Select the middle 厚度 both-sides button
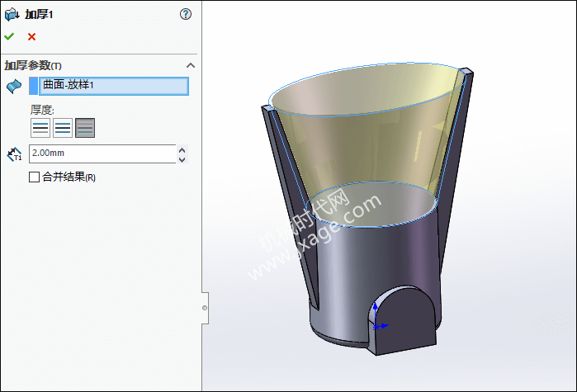The width and height of the screenshot is (577, 392). 63,127
